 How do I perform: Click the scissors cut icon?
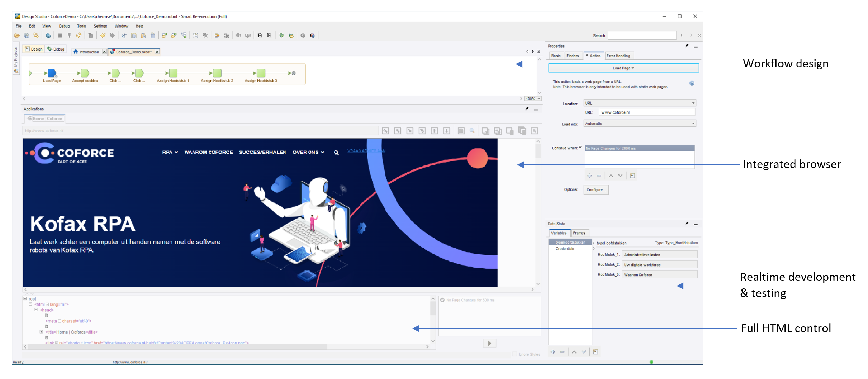coord(124,35)
